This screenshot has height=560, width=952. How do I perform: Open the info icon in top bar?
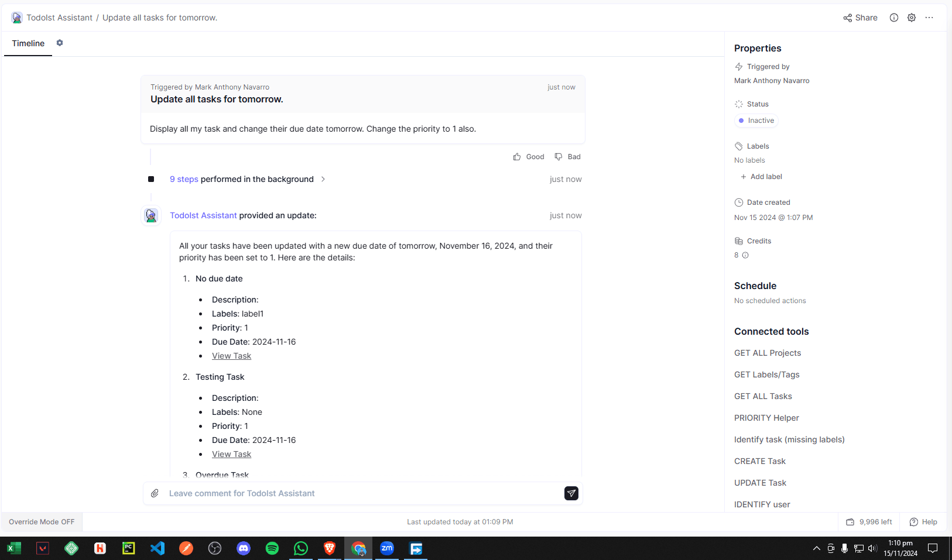point(893,18)
